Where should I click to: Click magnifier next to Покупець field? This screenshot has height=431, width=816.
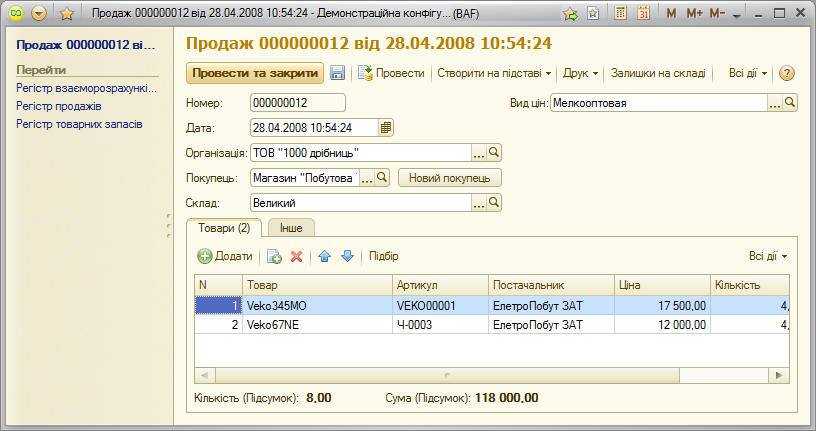[381, 178]
